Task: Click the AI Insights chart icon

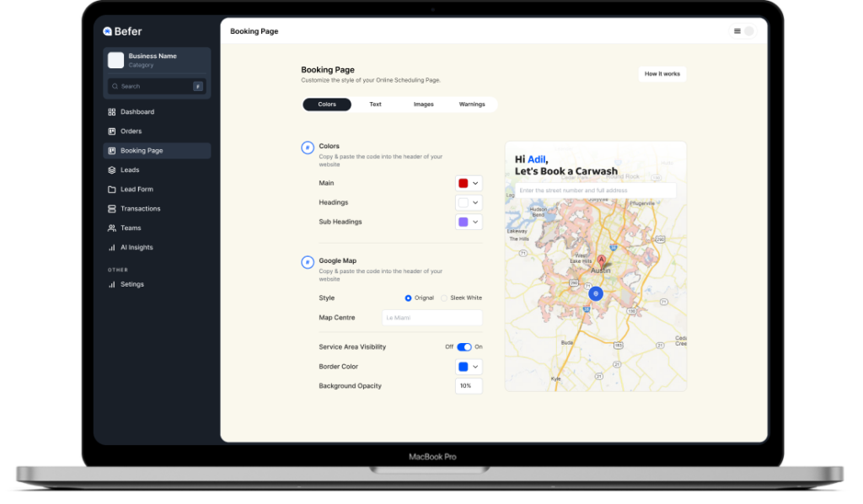Action: point(111,248)
